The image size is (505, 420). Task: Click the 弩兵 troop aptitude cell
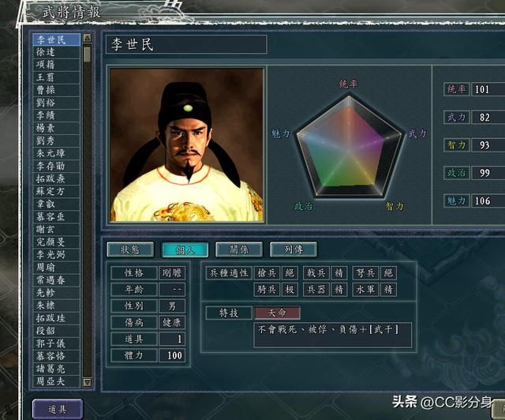pos(365,273)
